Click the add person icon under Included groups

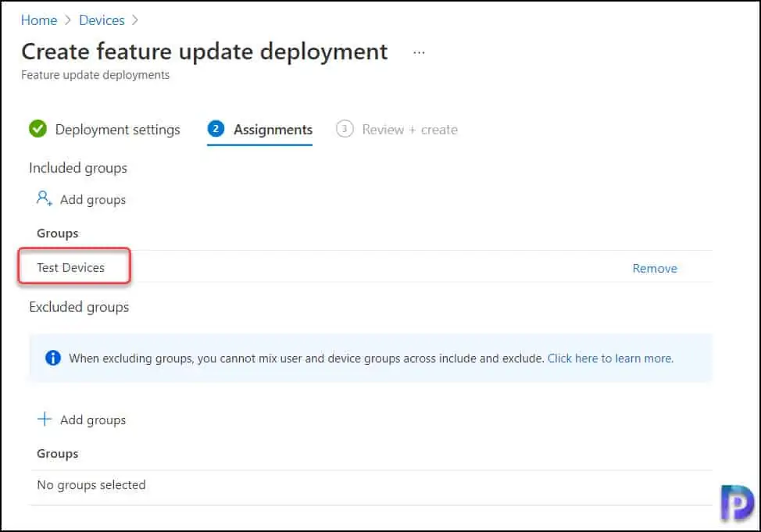pos(45,198)
